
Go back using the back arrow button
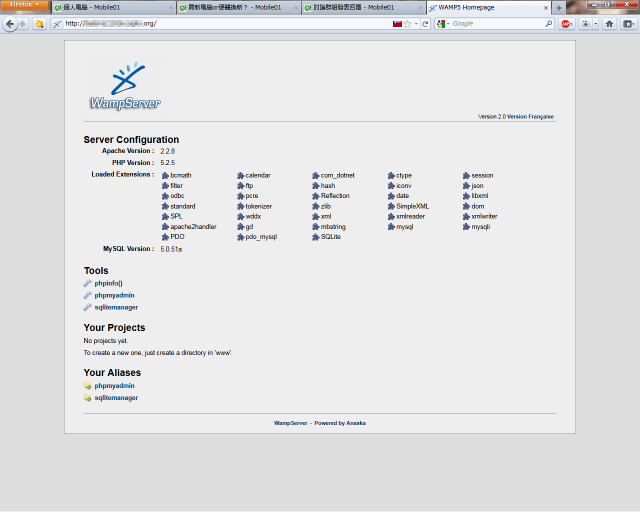coord(10,24)
